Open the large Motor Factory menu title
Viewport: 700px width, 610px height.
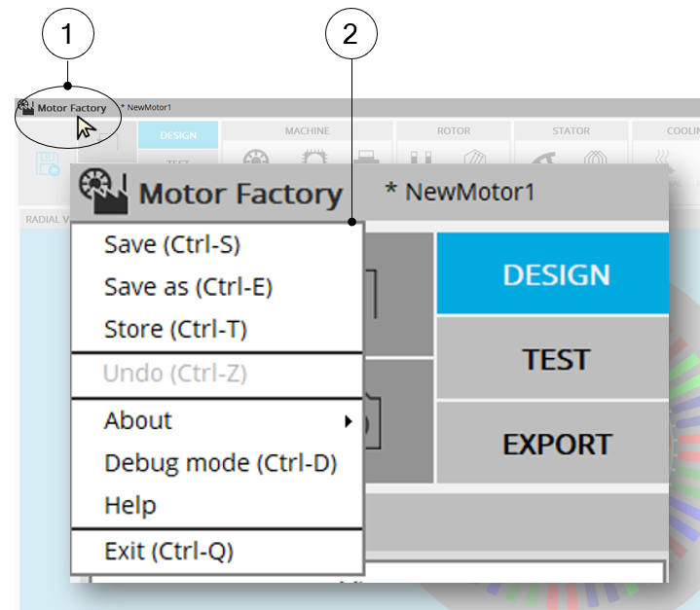click(239, 193)
